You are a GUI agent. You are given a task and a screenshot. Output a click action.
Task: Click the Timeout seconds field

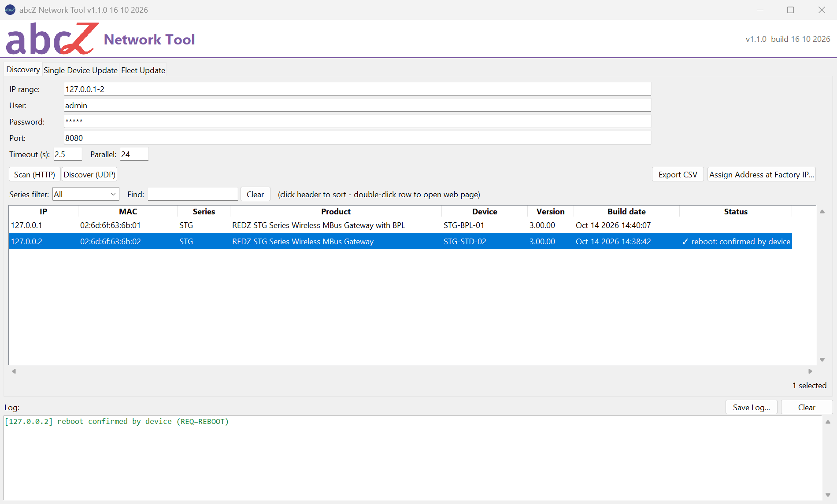coord(68,154)
